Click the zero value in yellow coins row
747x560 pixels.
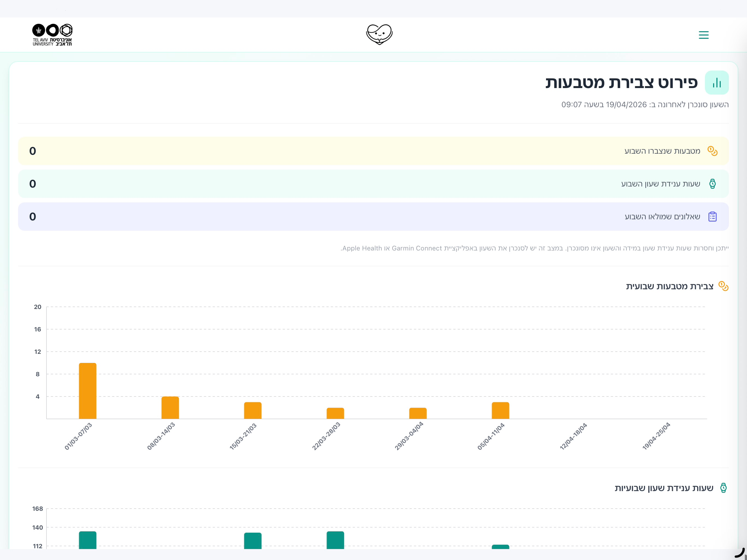[33, 151]
